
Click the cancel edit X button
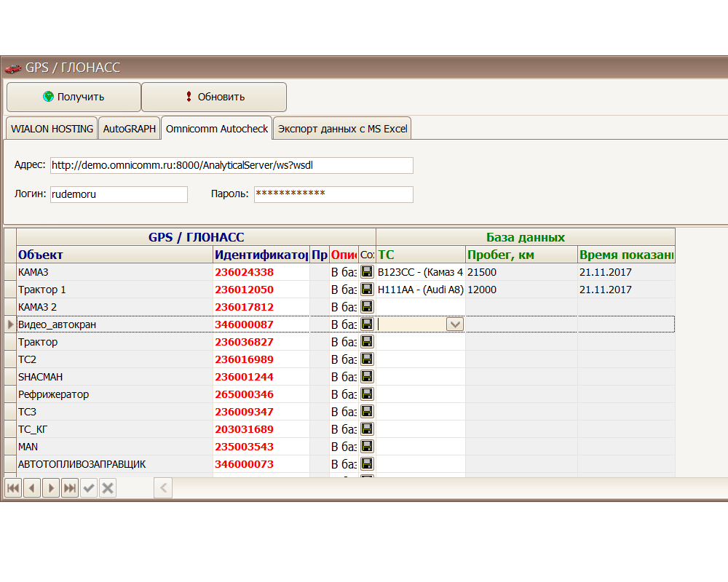tap(108, 488)
